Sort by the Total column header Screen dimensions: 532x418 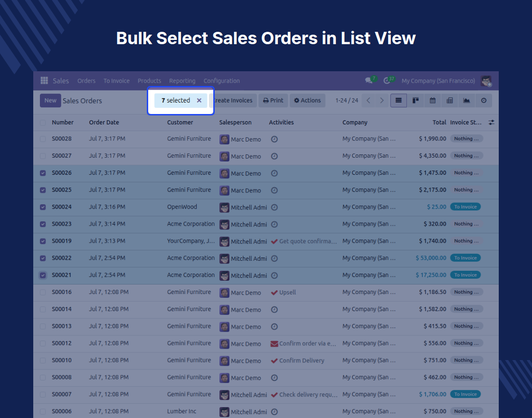click(439, 123)
